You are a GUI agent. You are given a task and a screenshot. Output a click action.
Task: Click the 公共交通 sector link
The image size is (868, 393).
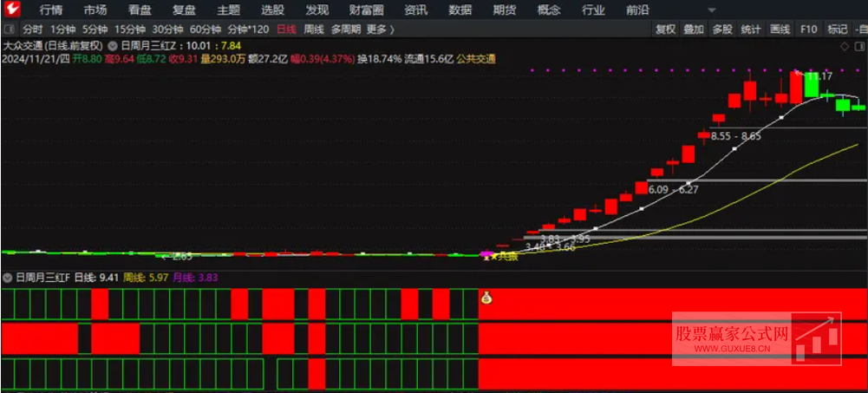476,59
